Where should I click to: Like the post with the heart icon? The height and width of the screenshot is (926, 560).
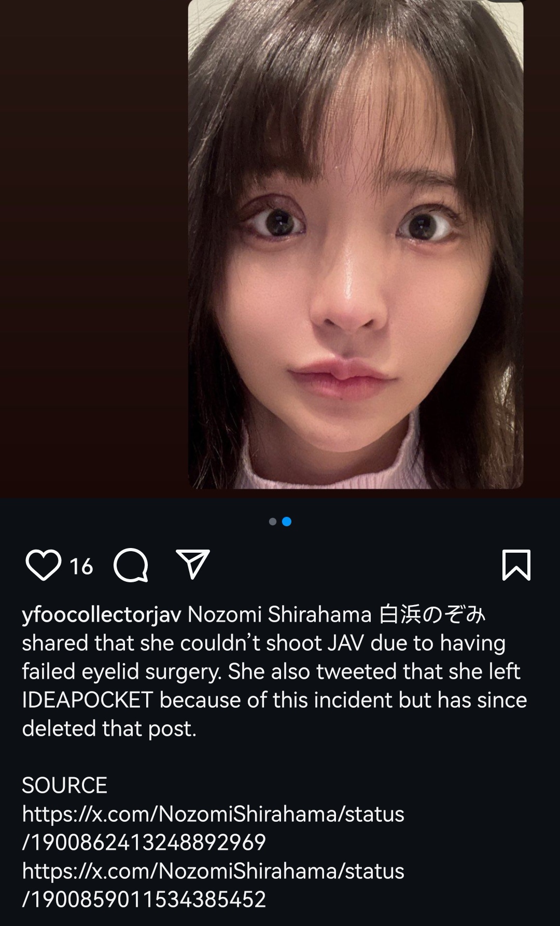[x=43, y=565]
